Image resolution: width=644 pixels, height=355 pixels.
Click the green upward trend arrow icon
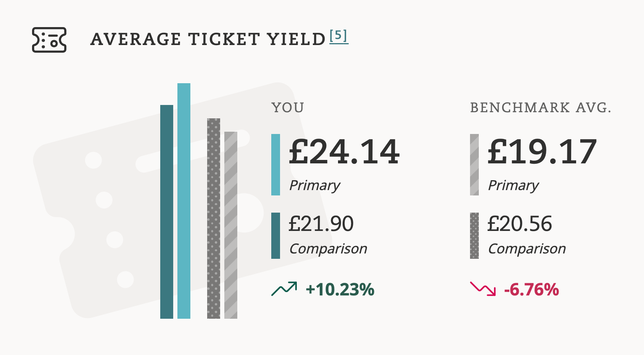284,289
